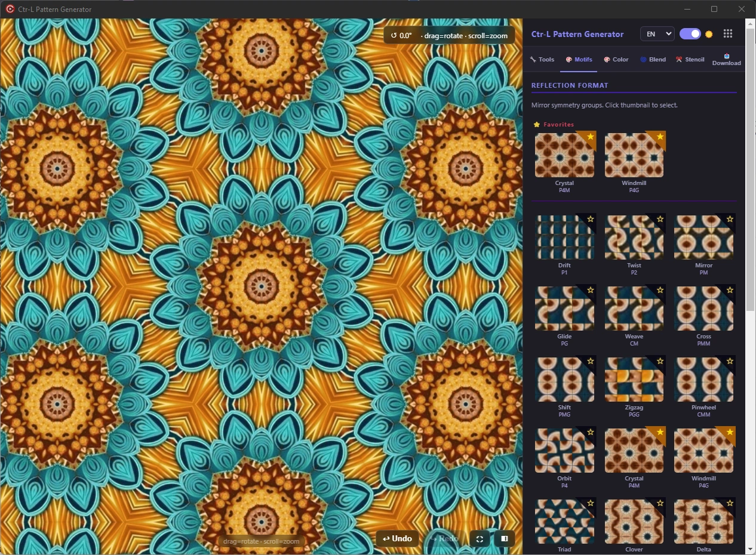Screen dimensions: 756x555
Task: Favorite the Delta pattern with its star
Action: (x=729, y=503)
